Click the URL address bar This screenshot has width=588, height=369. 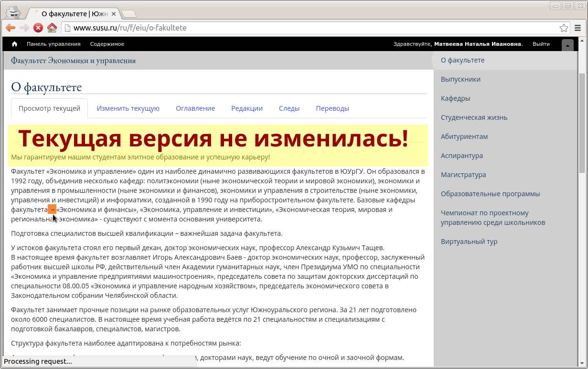pyautogui.click(x=310, y=28)
